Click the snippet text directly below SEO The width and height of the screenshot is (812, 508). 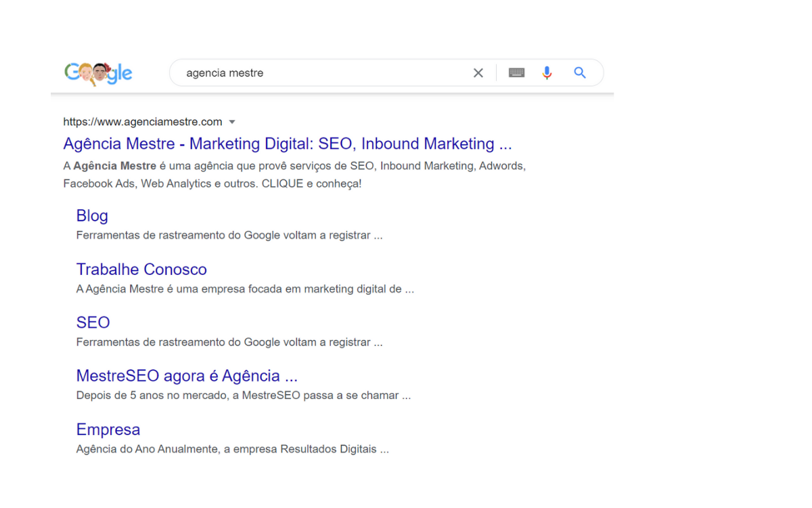click(x=229, y=343)
